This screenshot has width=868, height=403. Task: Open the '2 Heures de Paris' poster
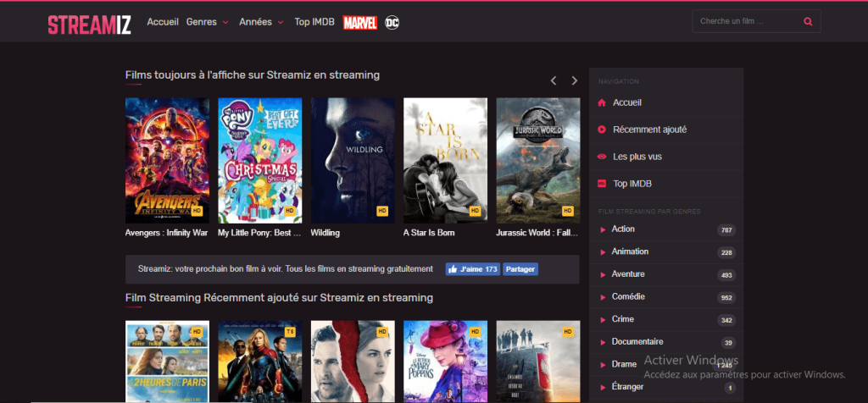(x=167, y=362)
